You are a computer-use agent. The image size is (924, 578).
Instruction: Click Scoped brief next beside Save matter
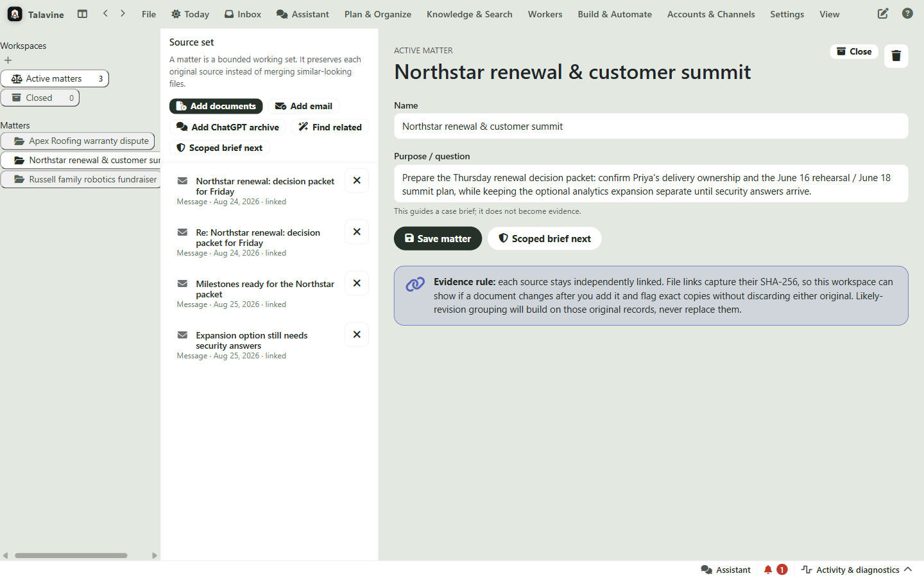coord(544,238)
